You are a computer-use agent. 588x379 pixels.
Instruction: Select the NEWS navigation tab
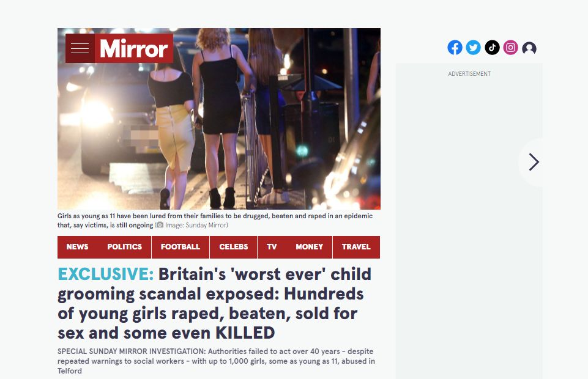click(x=77, y=247)
